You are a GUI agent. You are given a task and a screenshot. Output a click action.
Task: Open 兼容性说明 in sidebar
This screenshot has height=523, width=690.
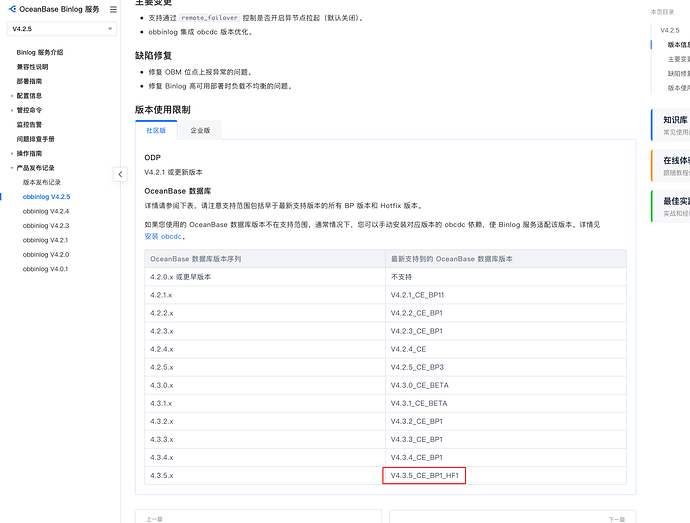coord(33,67)
